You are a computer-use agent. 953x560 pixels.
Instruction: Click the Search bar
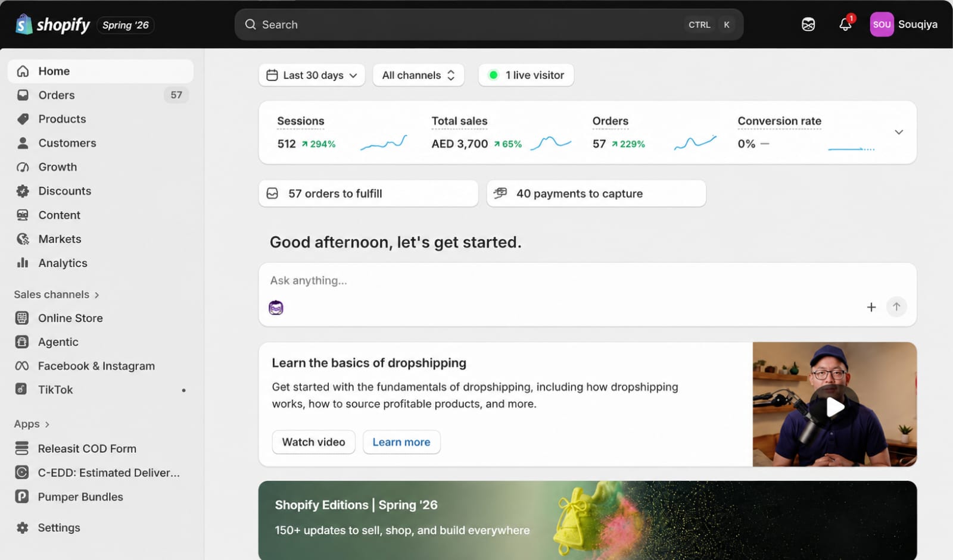488,24
